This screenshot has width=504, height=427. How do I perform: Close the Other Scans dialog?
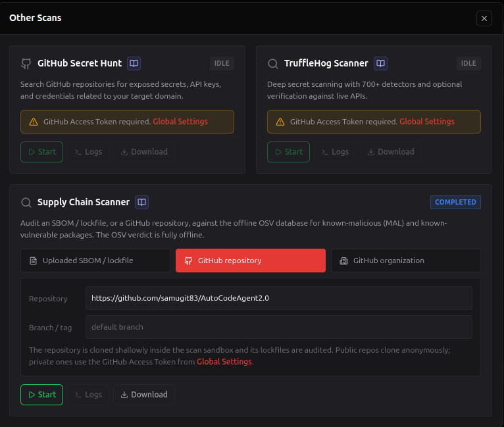484,18
